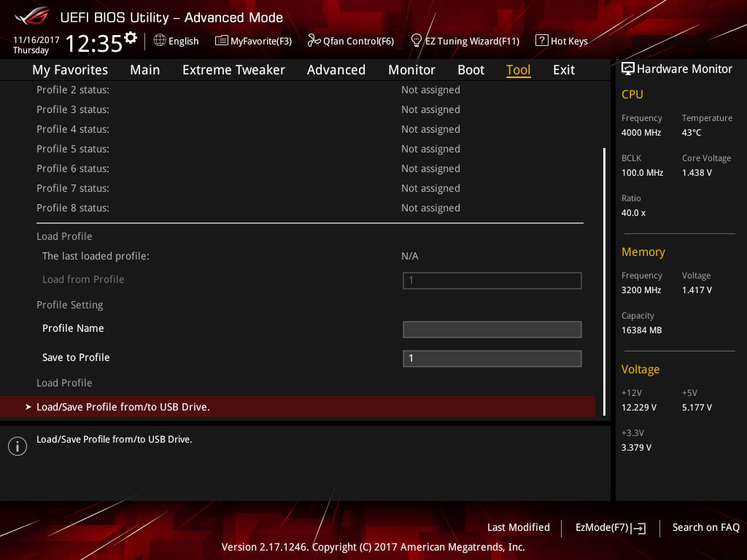Click BCLK value 100.0 MHz
Viewport: 747px width, 560px height.
[x=642, y=172]
